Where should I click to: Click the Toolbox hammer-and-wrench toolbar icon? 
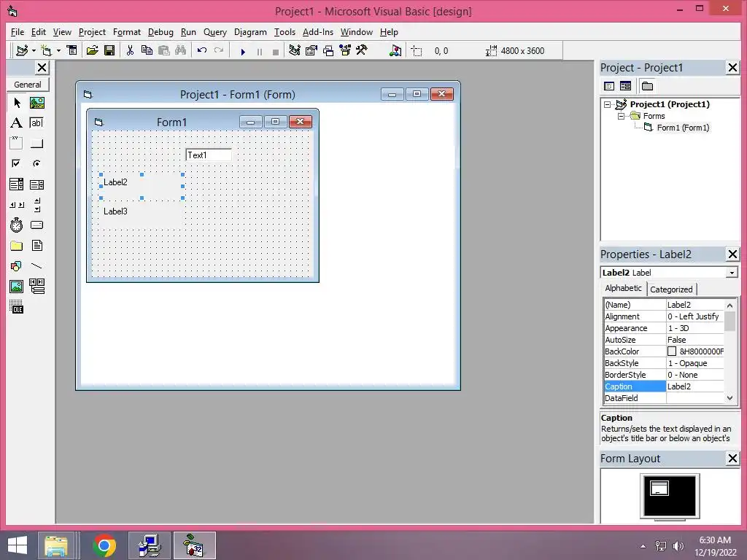[362, 50]
